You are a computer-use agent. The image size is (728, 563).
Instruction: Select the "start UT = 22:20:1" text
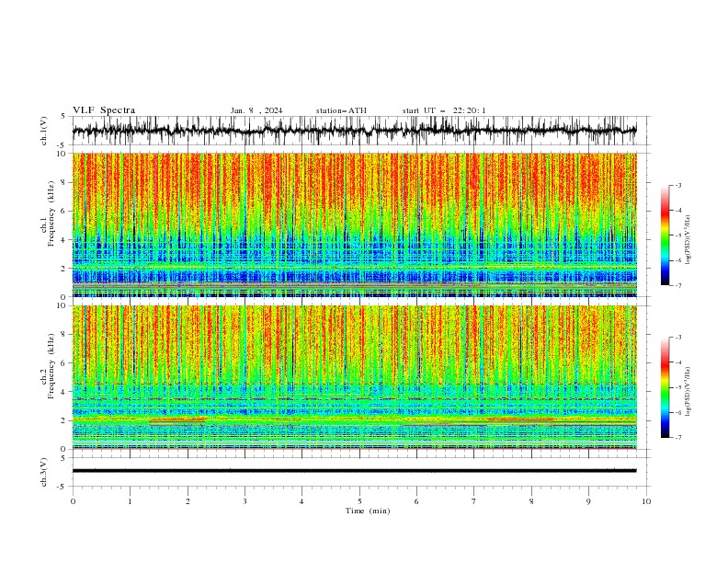444,110
